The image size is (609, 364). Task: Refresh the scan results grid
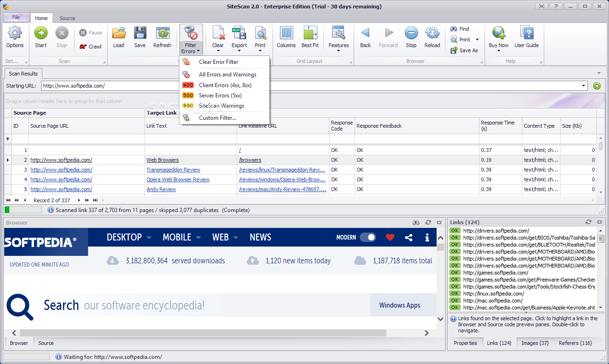pyautogui.click(x=162, y=37)
